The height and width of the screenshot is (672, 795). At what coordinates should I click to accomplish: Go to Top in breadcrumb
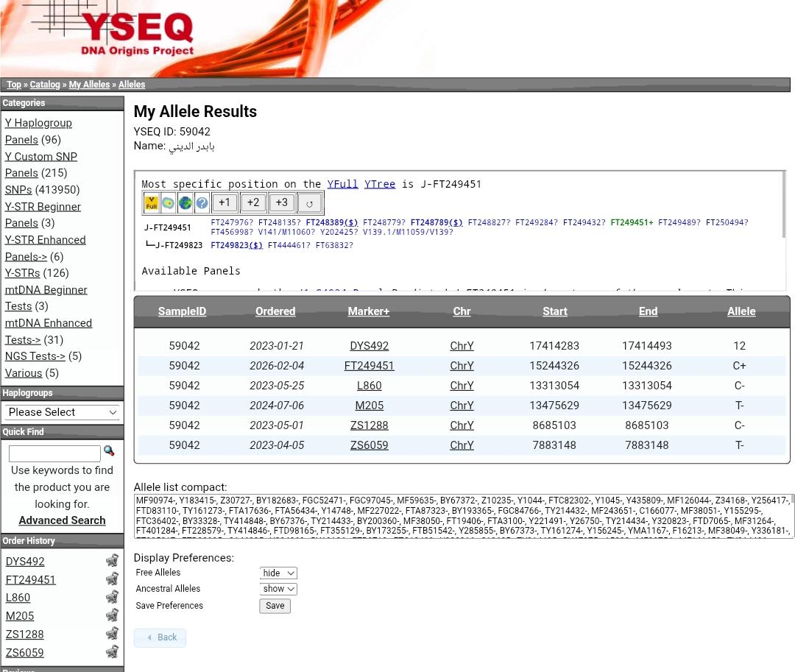coord(14,85)
